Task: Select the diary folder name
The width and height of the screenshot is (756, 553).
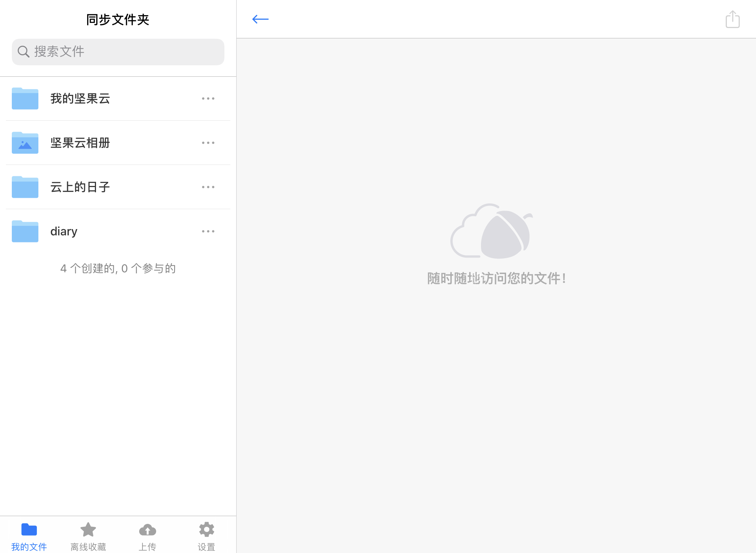Action: click(64, 231)
